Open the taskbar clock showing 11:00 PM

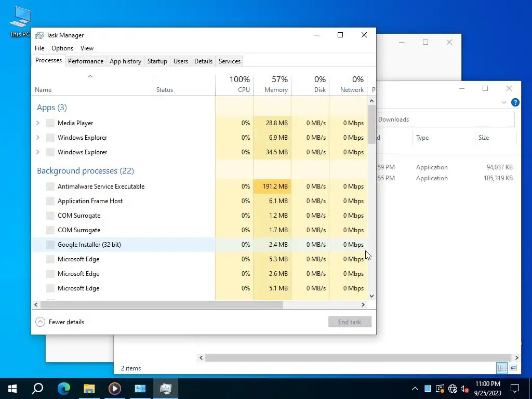(x=487, y=389)
